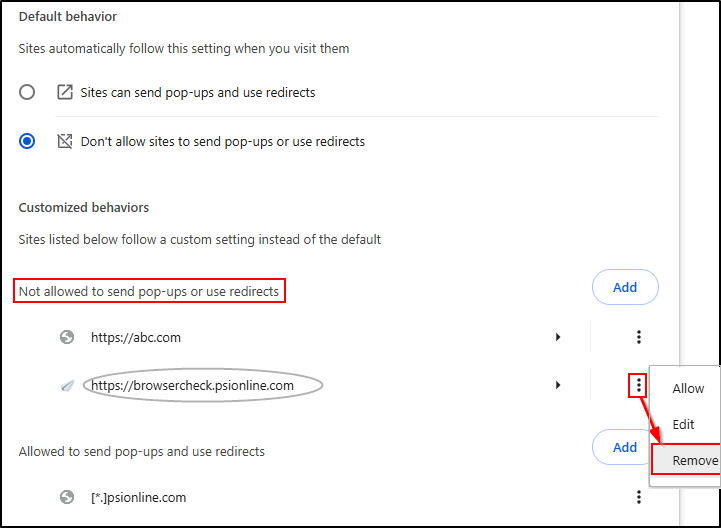
Task: Open more actions menu for https://abc.com
Action: pyautogui.click(x=639, y=337)
